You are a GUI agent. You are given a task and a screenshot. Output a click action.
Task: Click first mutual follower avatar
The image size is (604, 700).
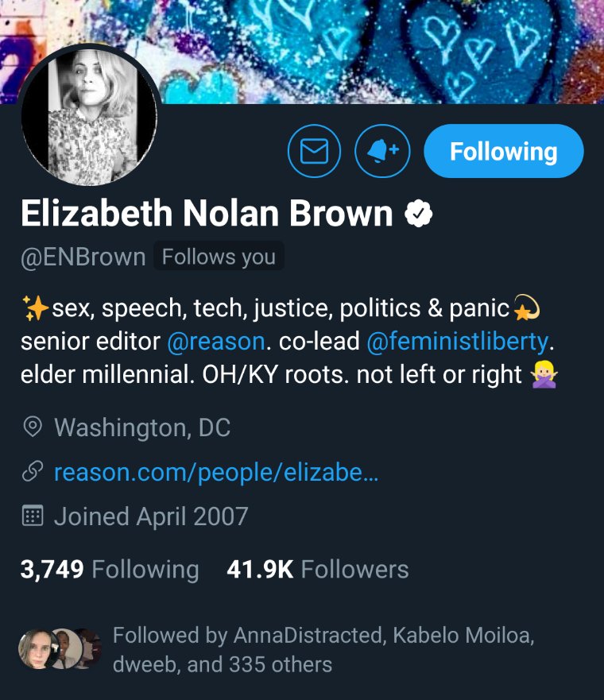point(35,648)
